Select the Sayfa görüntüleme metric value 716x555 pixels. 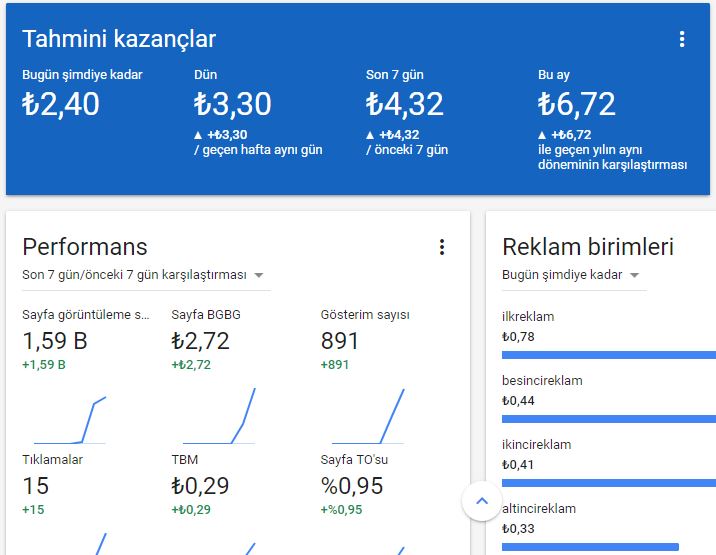tap(55, 341)
